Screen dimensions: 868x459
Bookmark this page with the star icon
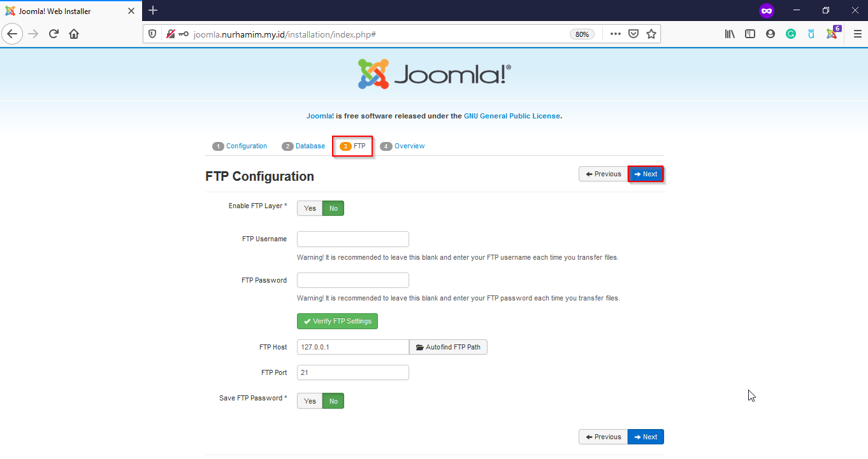651,34
